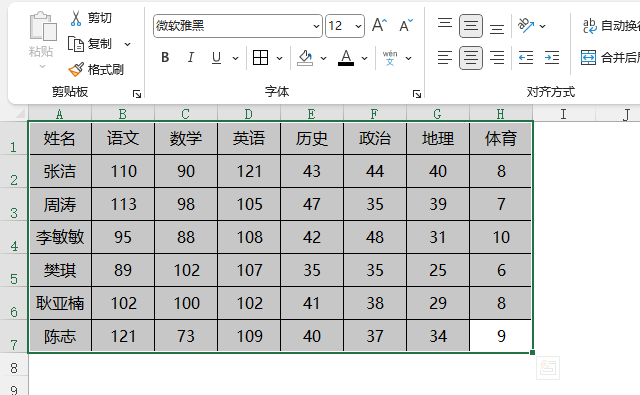This screenshot has width=640, height=395.
Task: Apply the fill color paint bucket
Action: 305,58
